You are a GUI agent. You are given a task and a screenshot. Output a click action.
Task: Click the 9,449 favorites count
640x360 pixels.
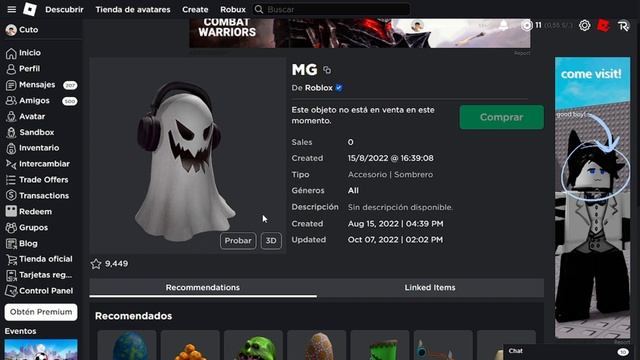click(116, 264)
